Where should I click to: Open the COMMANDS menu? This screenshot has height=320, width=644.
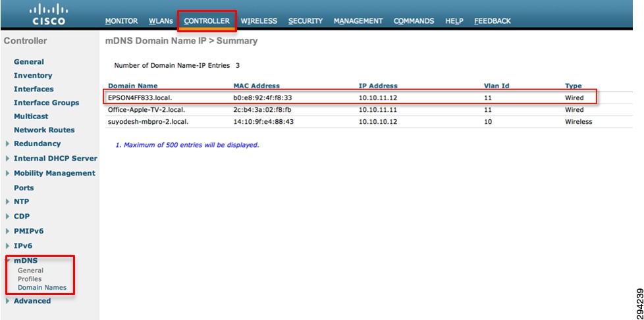(x=414, y=21)
